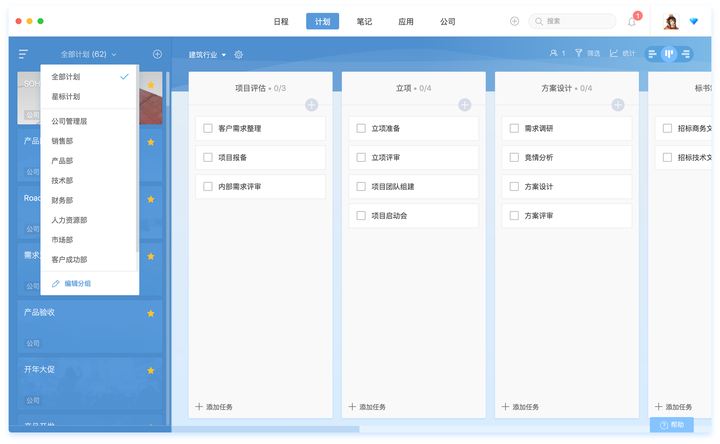The height and width of the screenshot is (444, 720).
Task: Toggle the star on the 产品验收 plan
Action: pos(151,314)
